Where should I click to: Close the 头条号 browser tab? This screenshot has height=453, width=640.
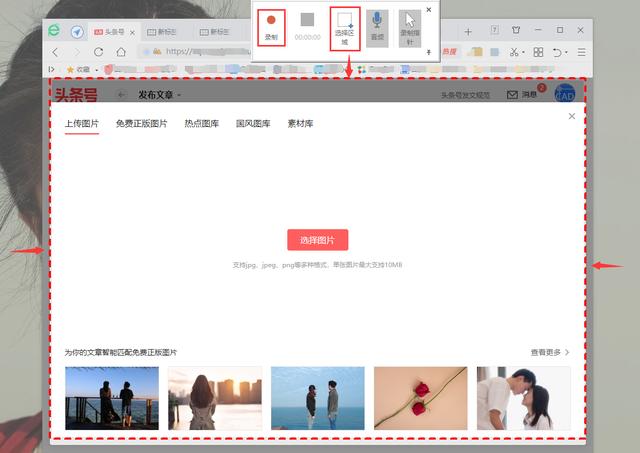point(132,32)
